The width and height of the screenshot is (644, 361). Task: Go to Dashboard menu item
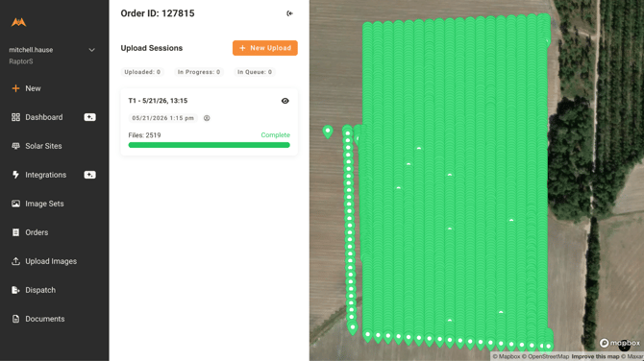tap(44, 117)
